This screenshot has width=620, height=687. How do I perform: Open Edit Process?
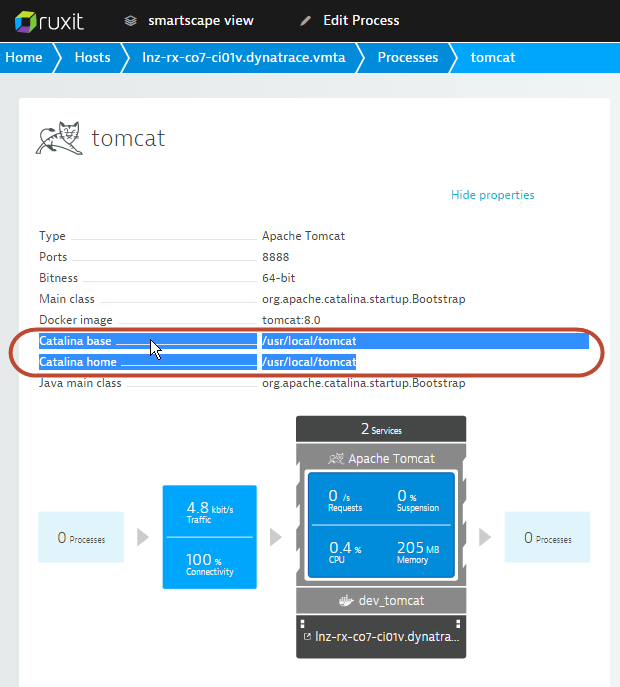tap(361, 21)
